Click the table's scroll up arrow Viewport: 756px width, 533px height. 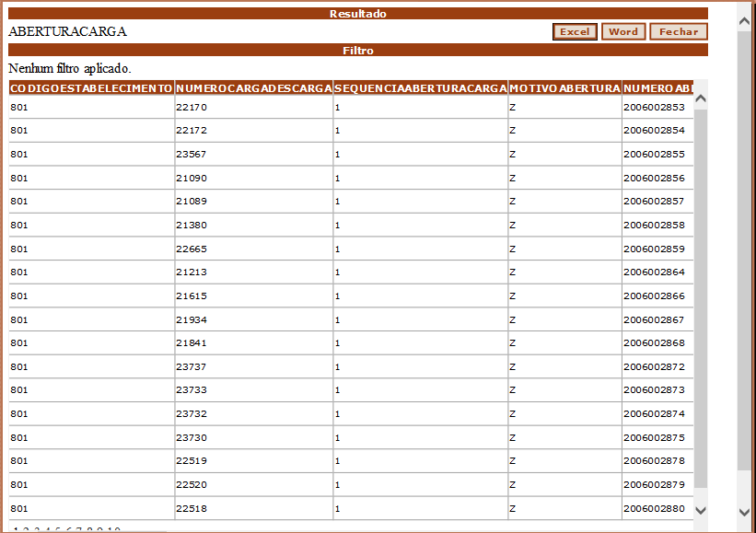tap(701, 98)
